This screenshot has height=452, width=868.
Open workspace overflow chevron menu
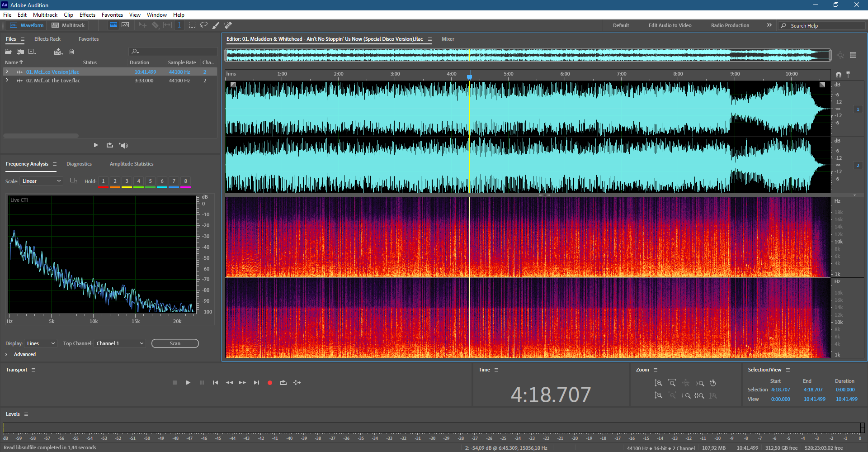point(769,25)
